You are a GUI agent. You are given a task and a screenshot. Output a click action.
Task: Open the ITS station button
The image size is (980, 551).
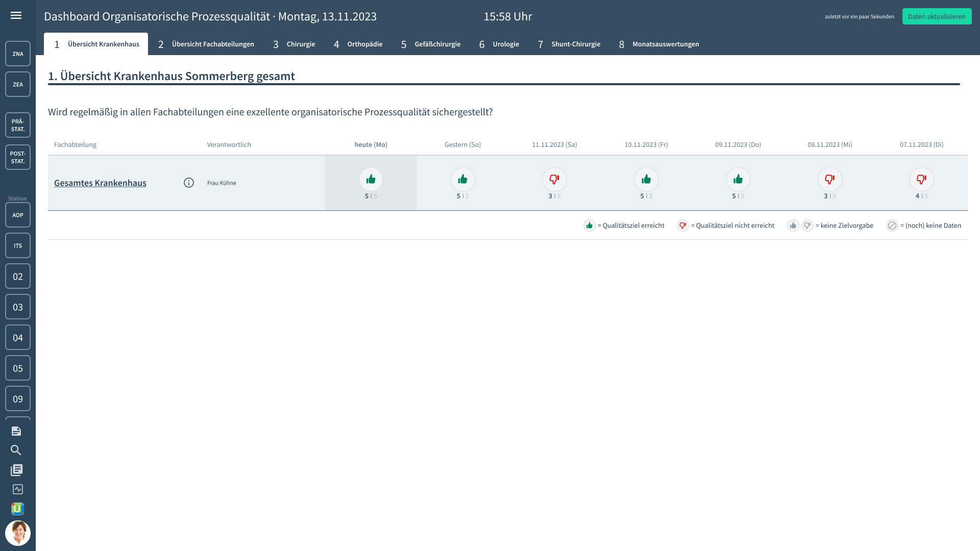(x=18, y=246)
